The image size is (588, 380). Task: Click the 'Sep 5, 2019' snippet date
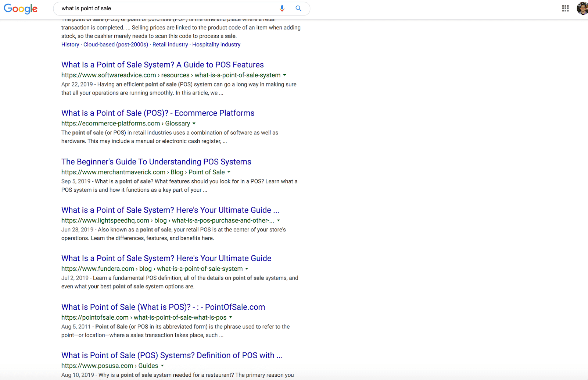76,181
